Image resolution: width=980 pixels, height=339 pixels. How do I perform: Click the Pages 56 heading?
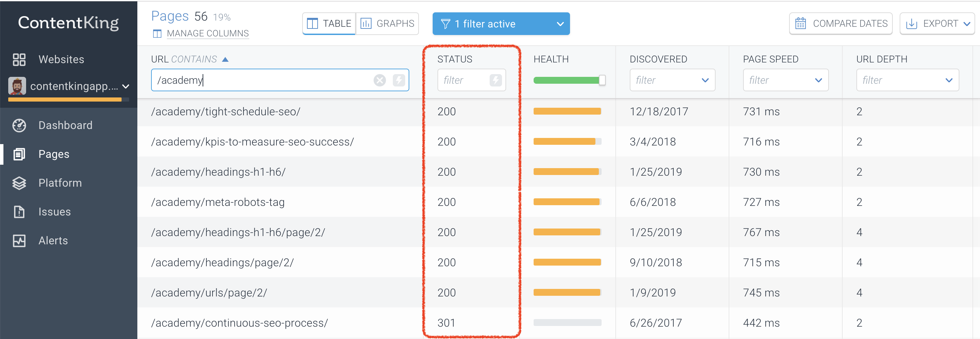[x=179, y=16]
